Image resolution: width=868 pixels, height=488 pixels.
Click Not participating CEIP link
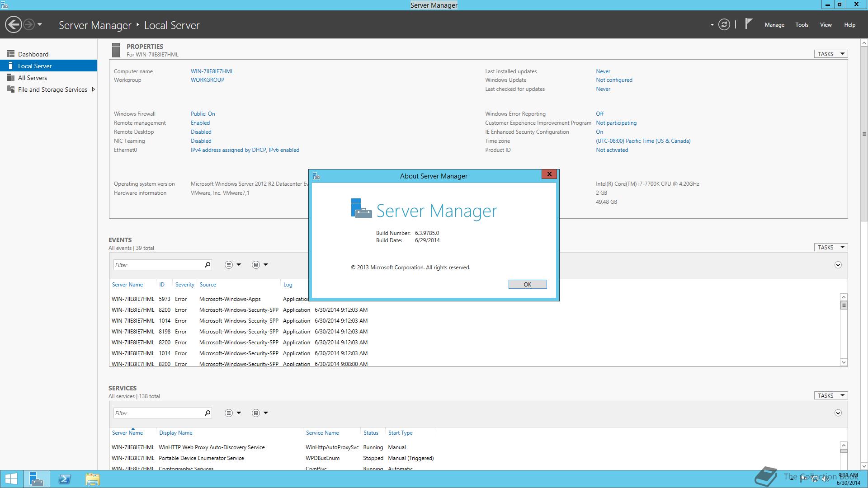click(616, 123)
